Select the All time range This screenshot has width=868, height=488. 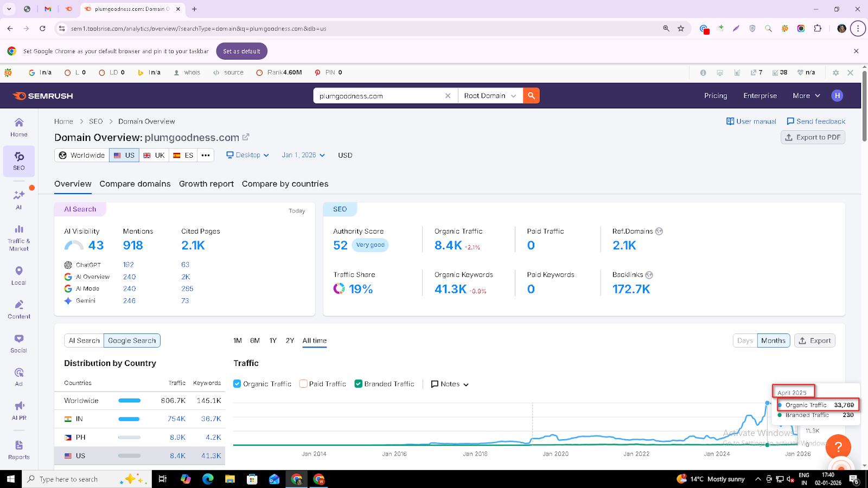(x=315, y=341)
